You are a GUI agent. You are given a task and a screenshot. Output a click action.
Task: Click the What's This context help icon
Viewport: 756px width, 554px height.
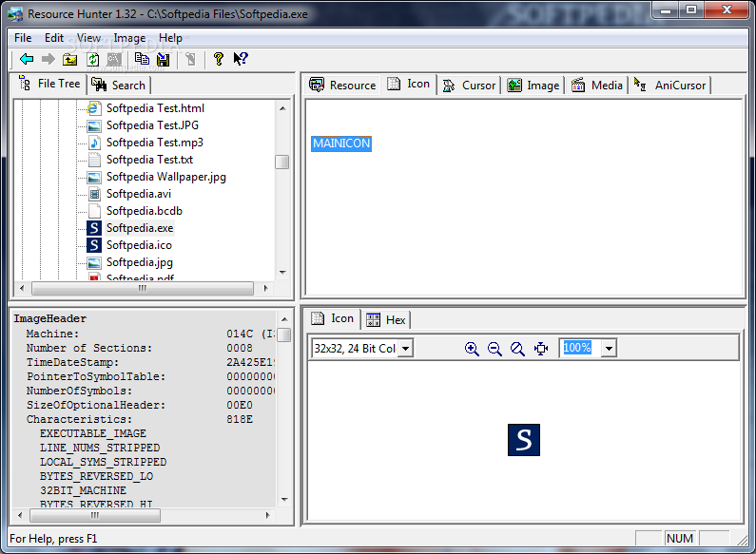coord(240,59)
